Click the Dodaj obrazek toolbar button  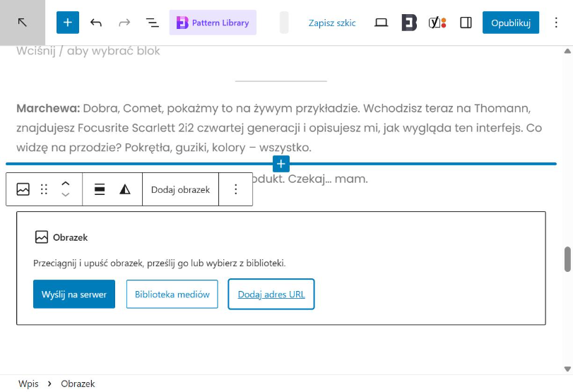[x=180, y=189]
